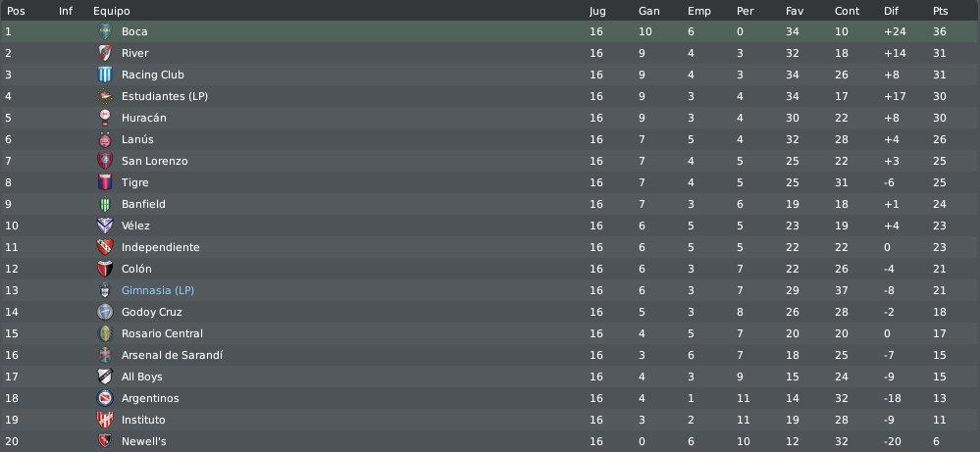Image resolution: width=980 pixels, height=452 pixels.
Task: Click the River club badge
Action: (105, 53)
